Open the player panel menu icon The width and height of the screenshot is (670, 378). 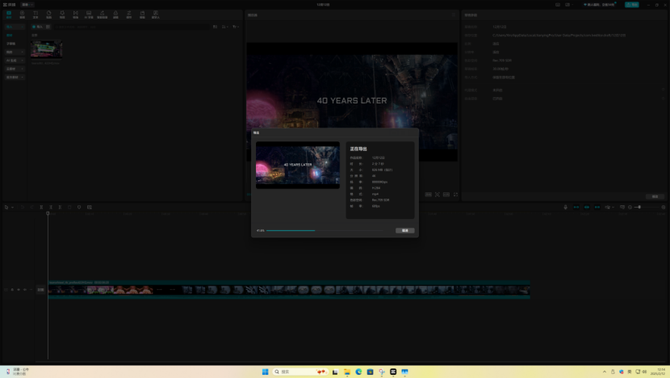point(454,15)
